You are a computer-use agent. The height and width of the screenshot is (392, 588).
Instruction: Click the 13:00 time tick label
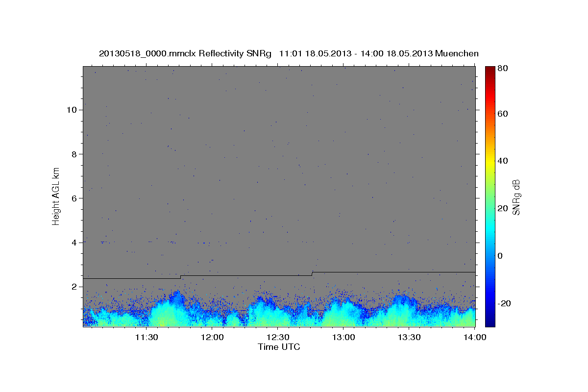[x=344, y=337]
